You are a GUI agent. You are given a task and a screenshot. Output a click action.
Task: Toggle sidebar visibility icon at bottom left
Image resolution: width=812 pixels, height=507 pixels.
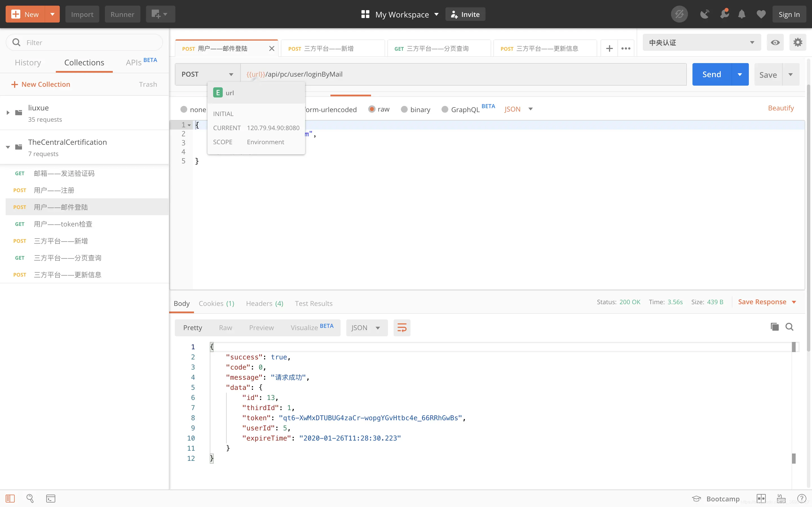pyautogui.click(x=10, y=498)
